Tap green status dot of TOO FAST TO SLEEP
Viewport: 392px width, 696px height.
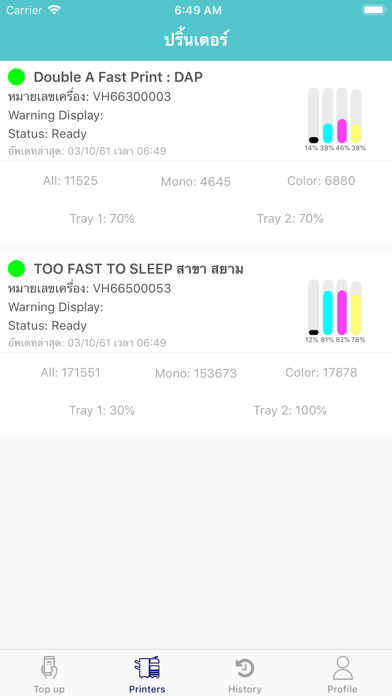click(16, 269)
